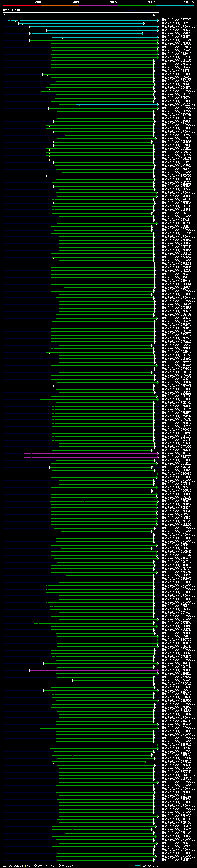Select hit label UniRef100_Q93Z24-2
The width and height of the screenshot is (197, 868).
pyautogui.click(x=179, y=104)
